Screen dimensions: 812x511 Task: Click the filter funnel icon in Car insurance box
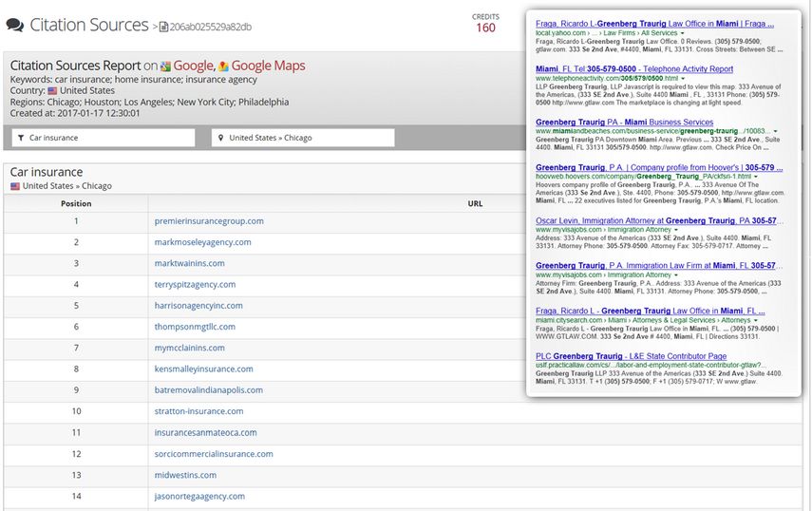(x=21, y=138)
